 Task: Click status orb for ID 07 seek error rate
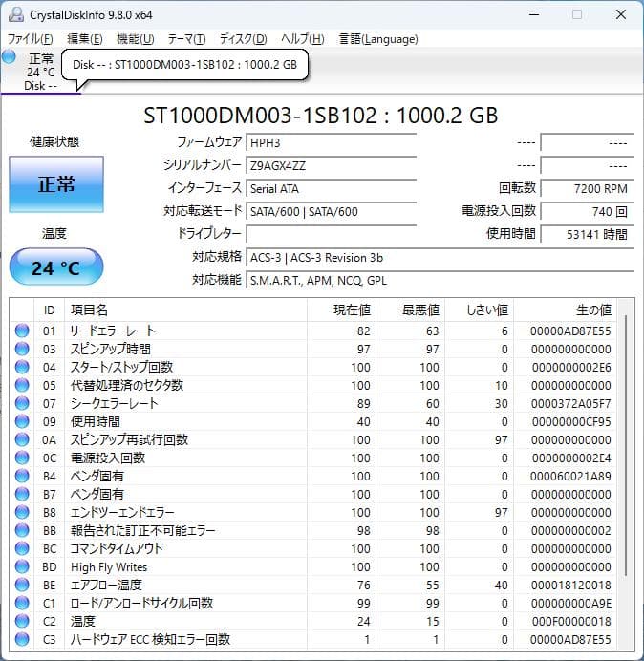22,403
